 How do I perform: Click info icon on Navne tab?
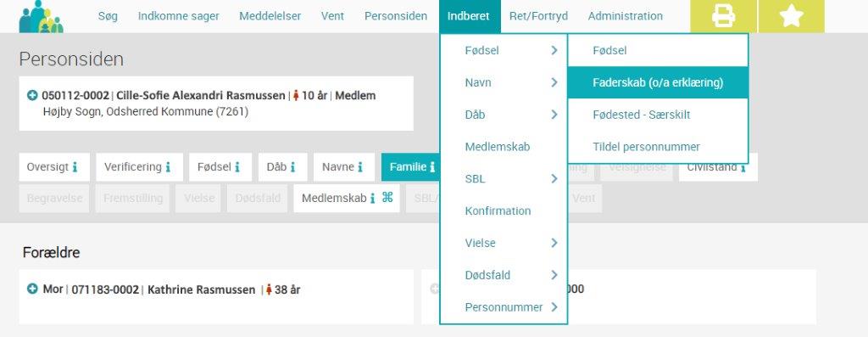coord(359,167)
